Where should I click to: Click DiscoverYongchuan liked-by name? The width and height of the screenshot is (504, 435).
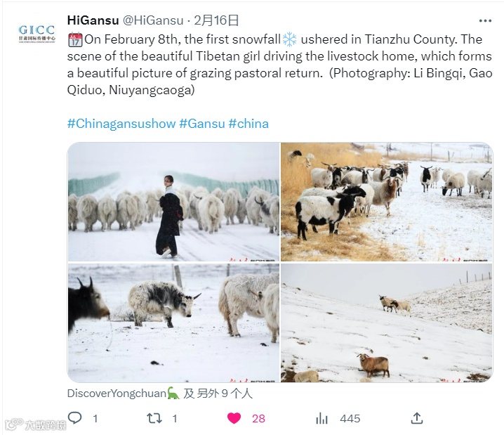click(117, 393)
